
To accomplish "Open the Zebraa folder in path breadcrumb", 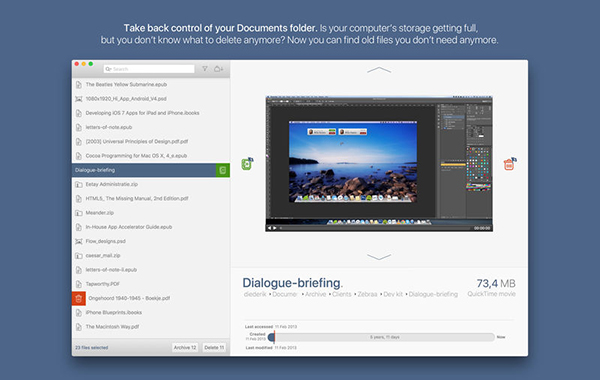I will coord(367,294).
